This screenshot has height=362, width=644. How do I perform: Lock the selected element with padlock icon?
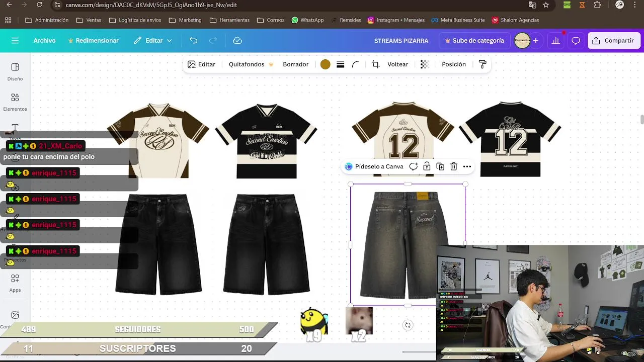click(427, 166)
